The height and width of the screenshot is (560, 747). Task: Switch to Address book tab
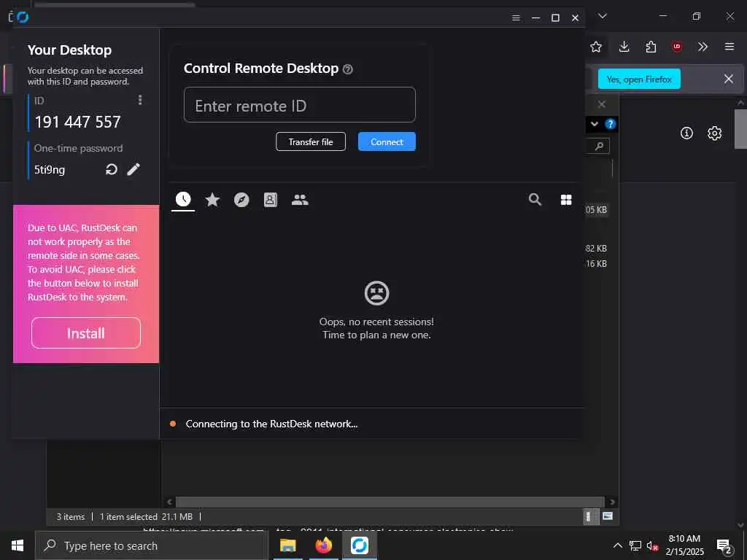271,200
